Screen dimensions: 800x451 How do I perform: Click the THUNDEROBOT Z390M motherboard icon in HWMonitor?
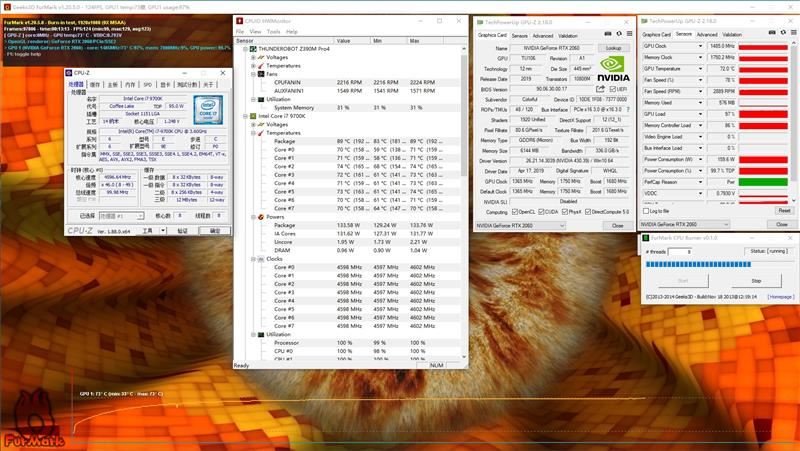(253, 48)
